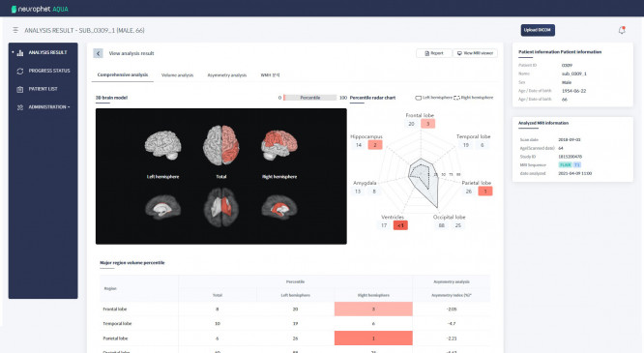The height and width of the screenshot is (353, 644).
Task: Click the FLAIR sequence tag
Action: click(566, 164)
